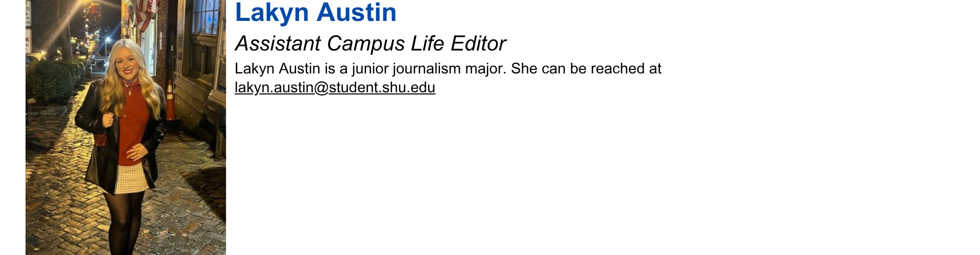Click the brick sidewalk in the photo
980x255 pixels.
[56, 204]
